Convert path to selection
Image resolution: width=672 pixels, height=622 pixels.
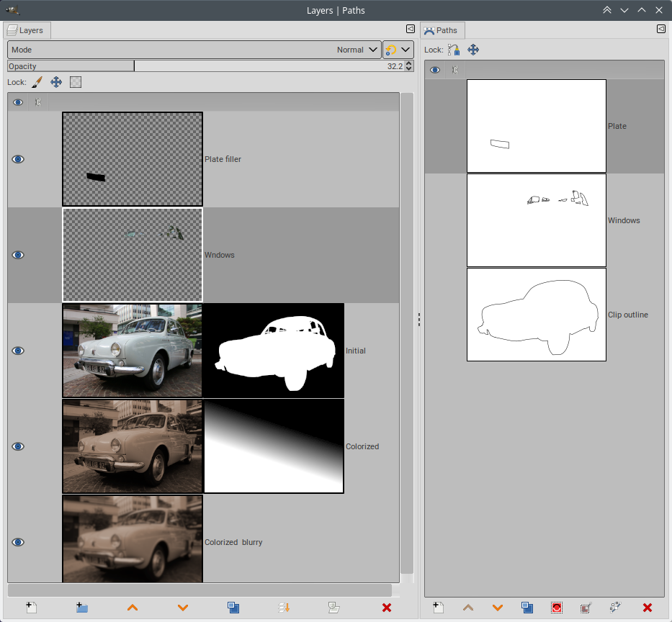[x=556, y=608]
